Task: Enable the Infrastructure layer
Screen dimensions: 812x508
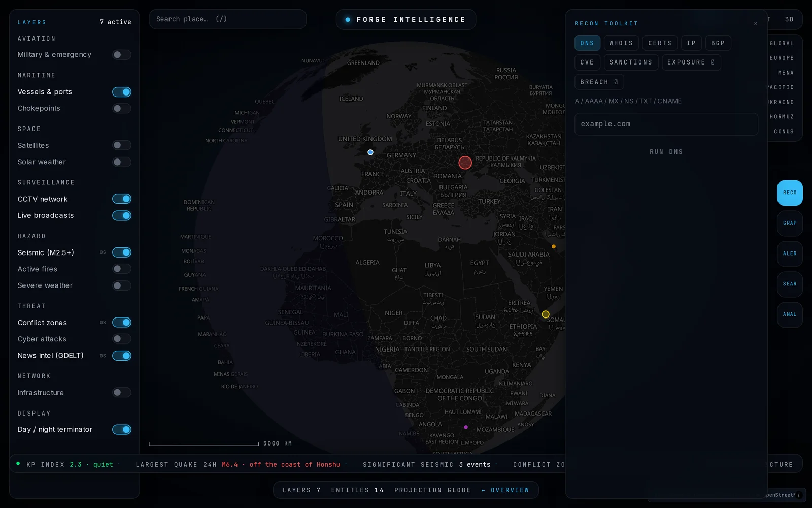Action: point(122,393)
